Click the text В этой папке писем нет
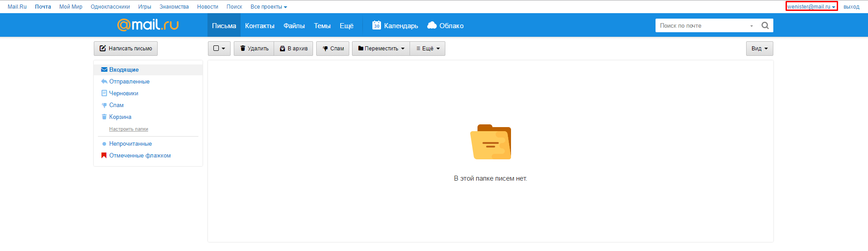Viewport: 868px width, 251px height. (491, 178)
